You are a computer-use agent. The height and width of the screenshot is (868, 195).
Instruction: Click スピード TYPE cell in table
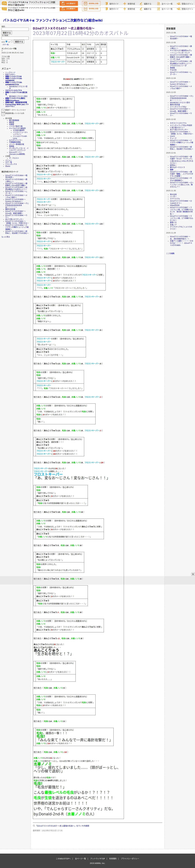click(90, 53)
